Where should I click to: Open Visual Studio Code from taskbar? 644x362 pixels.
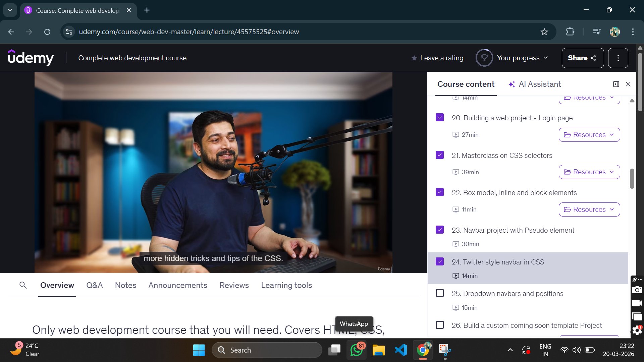tap(401, 350)
